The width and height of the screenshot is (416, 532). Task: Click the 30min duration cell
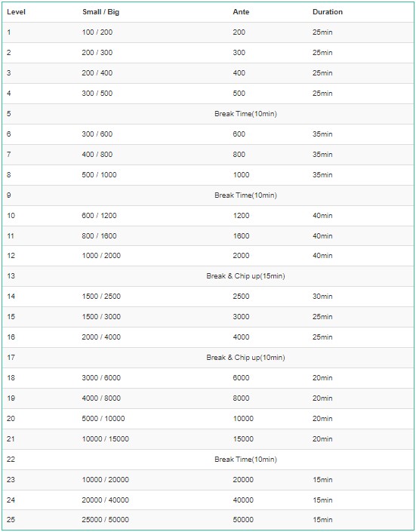pos(322,297)
